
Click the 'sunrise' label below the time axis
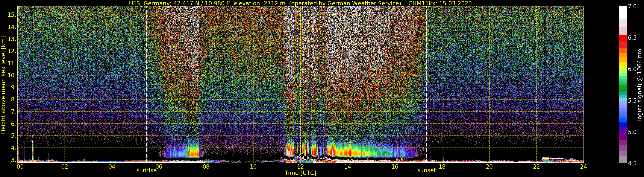pos(147,171)
